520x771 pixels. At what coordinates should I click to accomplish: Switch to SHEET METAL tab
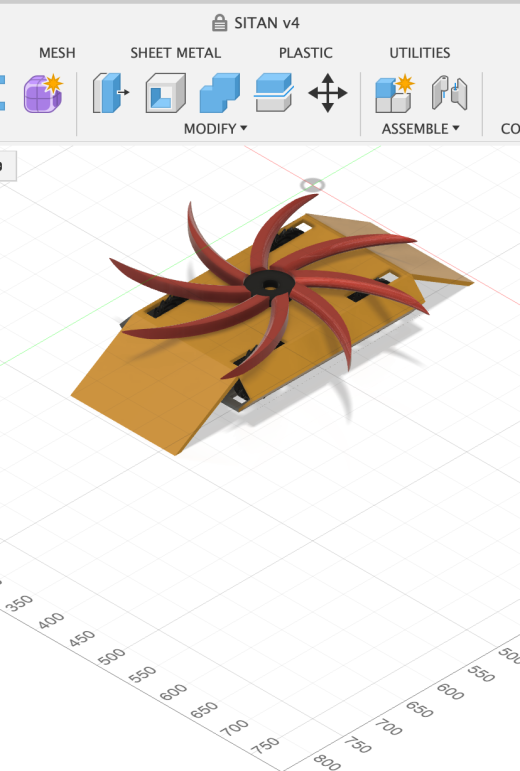175,53
